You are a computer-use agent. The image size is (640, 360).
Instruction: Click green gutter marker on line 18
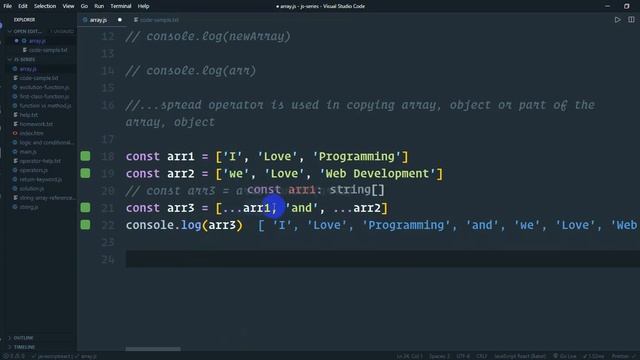pyautogui.click(x=85, y=156)
